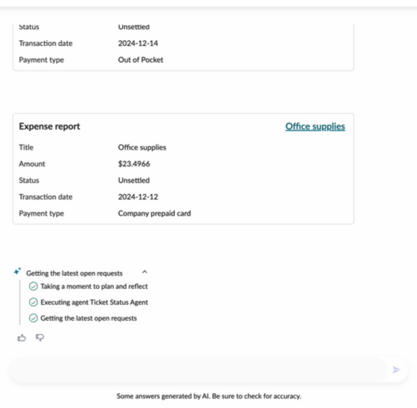
Task: Select the "Expense report" card heading
Action: pos(49,127)
